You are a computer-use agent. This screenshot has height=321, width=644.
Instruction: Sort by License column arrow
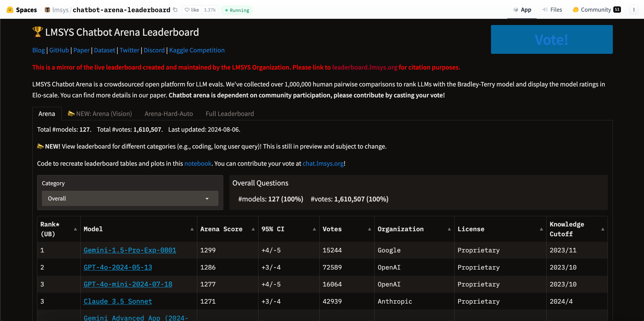541,229
